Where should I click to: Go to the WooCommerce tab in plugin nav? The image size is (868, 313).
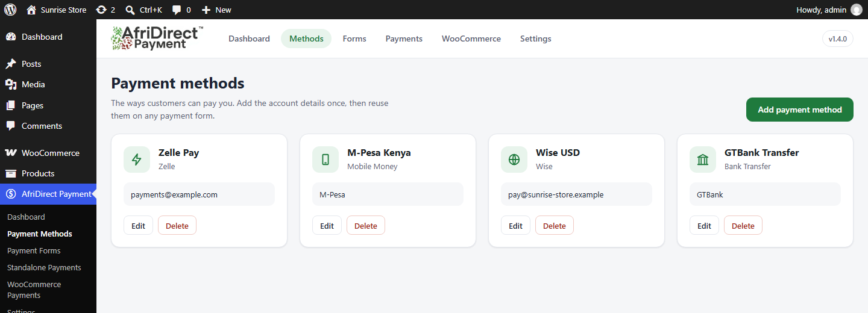[x=471, y=39]
